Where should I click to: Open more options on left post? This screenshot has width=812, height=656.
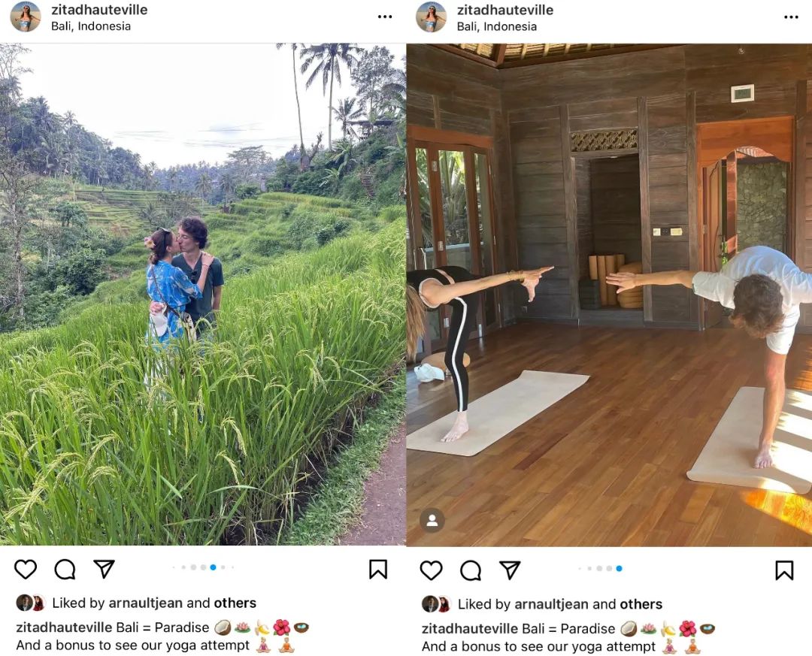click(x=385, y=17)
